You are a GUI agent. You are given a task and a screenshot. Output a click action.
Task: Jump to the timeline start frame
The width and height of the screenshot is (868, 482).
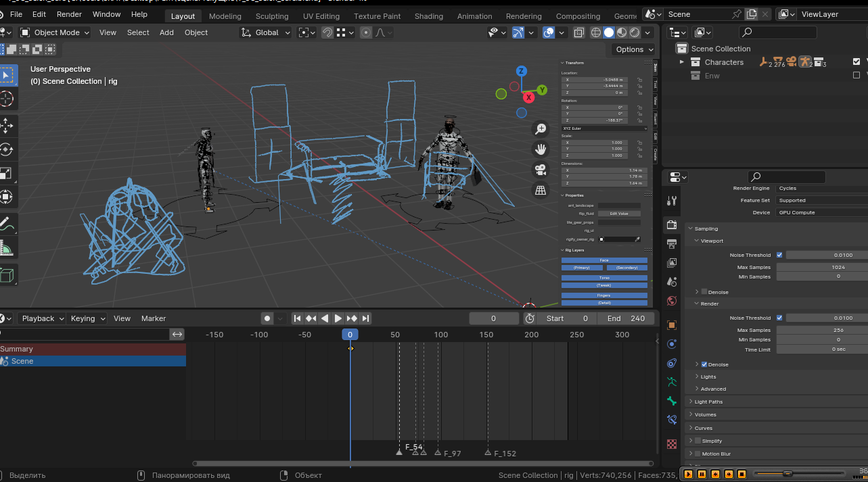pyautogui.click(x=297, y=318)
